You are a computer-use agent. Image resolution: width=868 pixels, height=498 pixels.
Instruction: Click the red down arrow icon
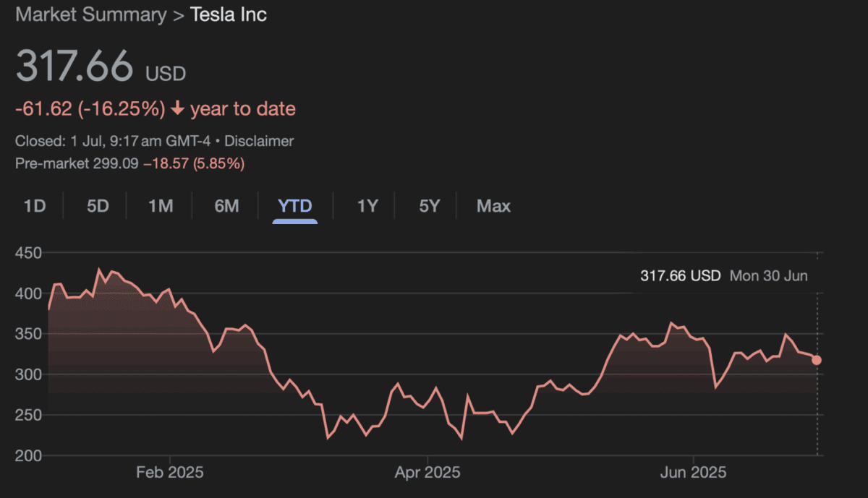coord(178,109)
